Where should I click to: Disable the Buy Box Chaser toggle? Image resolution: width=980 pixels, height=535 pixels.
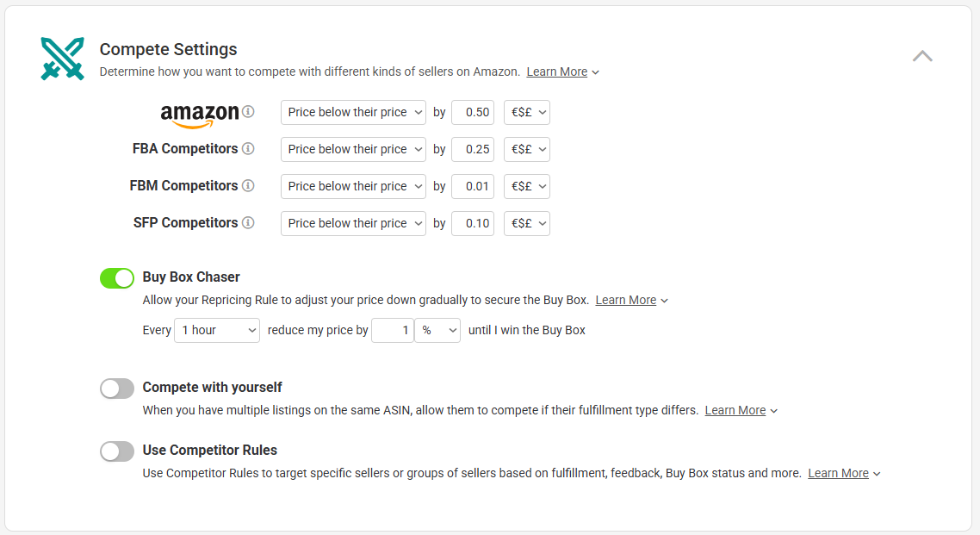coord(117,278)
